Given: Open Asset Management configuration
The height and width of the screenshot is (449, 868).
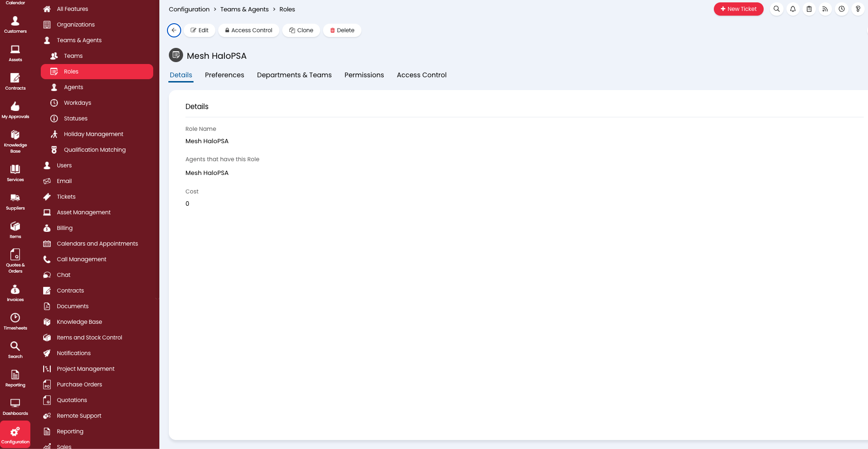Looking at the screenshot, I should click(x=97, y=212).
